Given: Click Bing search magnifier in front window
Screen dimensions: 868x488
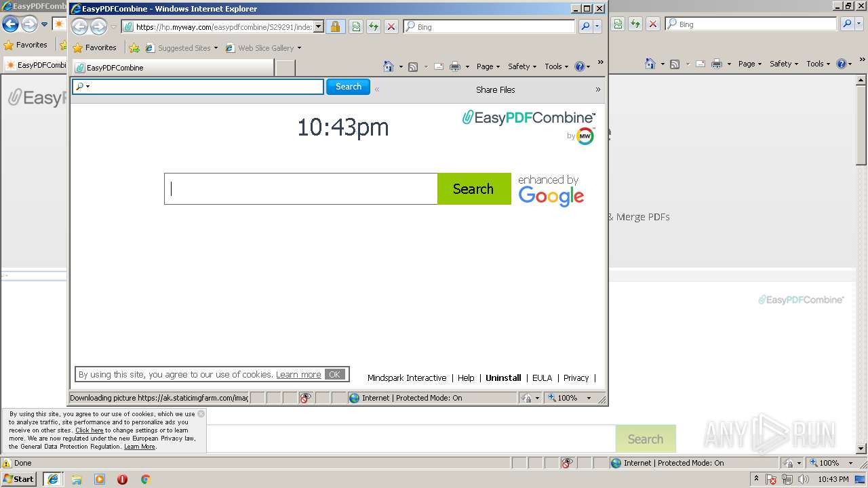Looking at the screenshot, I should pos(586,27).
